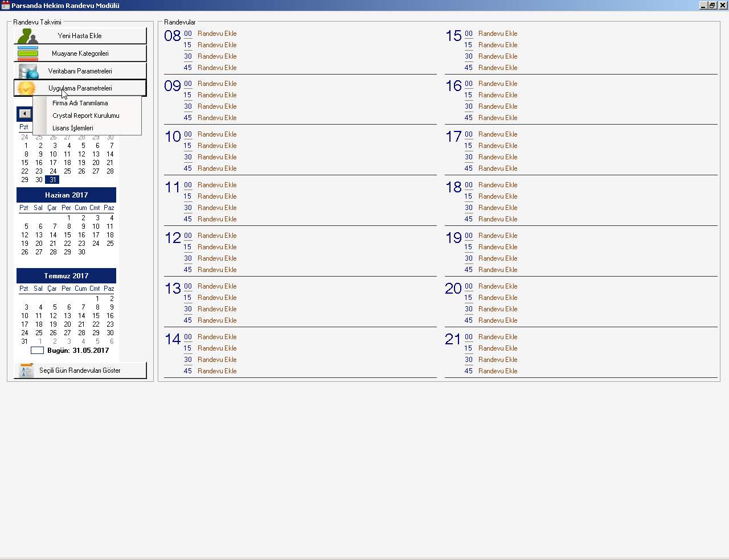Click the Temmuz 2017 month header

[66, 276]
